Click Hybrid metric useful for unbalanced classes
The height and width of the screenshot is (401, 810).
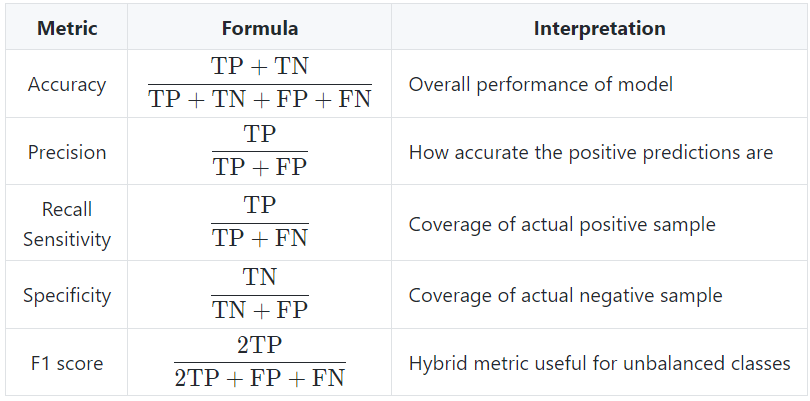click(x=599, y=363)
